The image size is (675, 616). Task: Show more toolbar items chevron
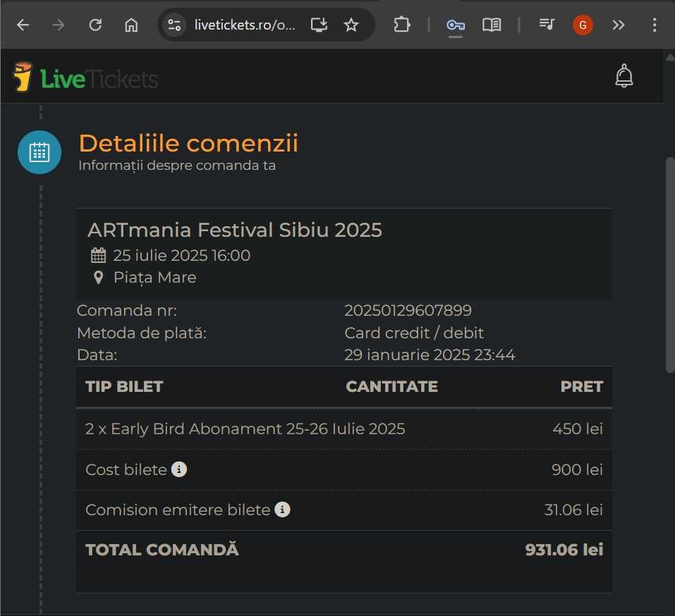(618, 25)
